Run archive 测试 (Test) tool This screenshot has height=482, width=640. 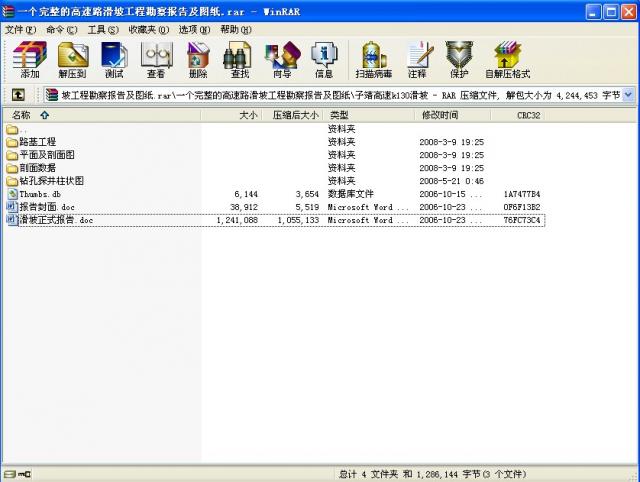click(114, 58)
